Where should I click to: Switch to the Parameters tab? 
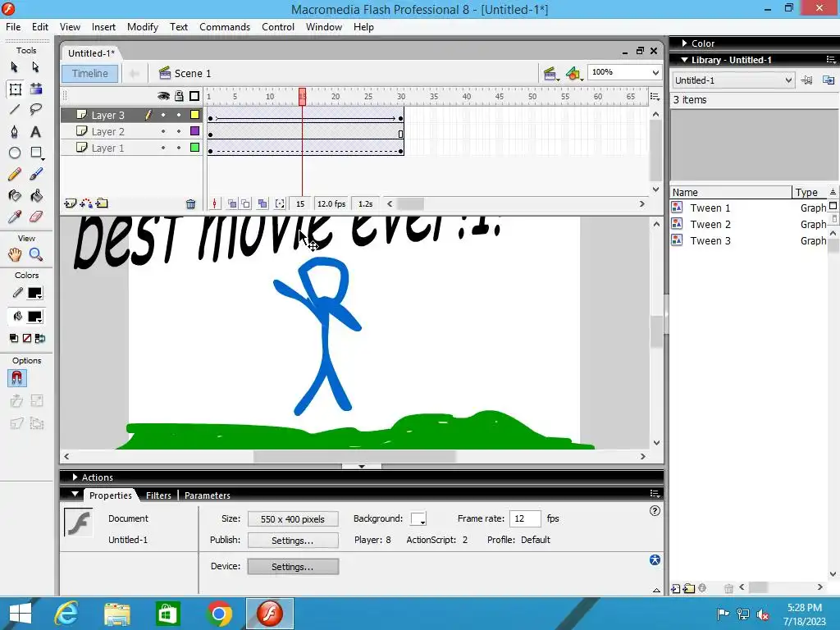pos(208,495)
